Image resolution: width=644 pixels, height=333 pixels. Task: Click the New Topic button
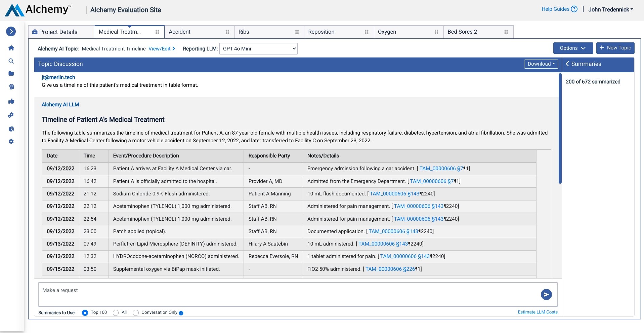[x=615, y=48]
